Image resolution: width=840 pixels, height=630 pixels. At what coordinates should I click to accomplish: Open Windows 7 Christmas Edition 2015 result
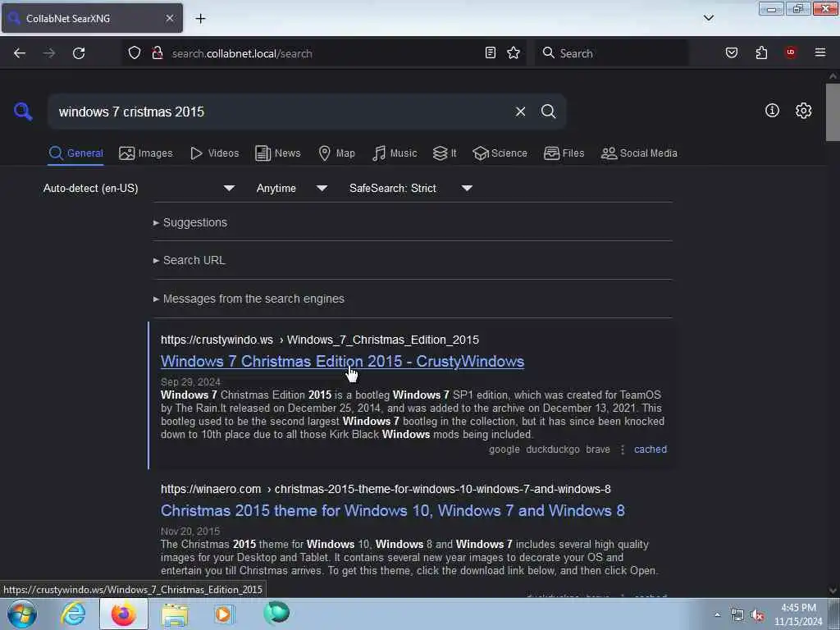click(342, 362)
